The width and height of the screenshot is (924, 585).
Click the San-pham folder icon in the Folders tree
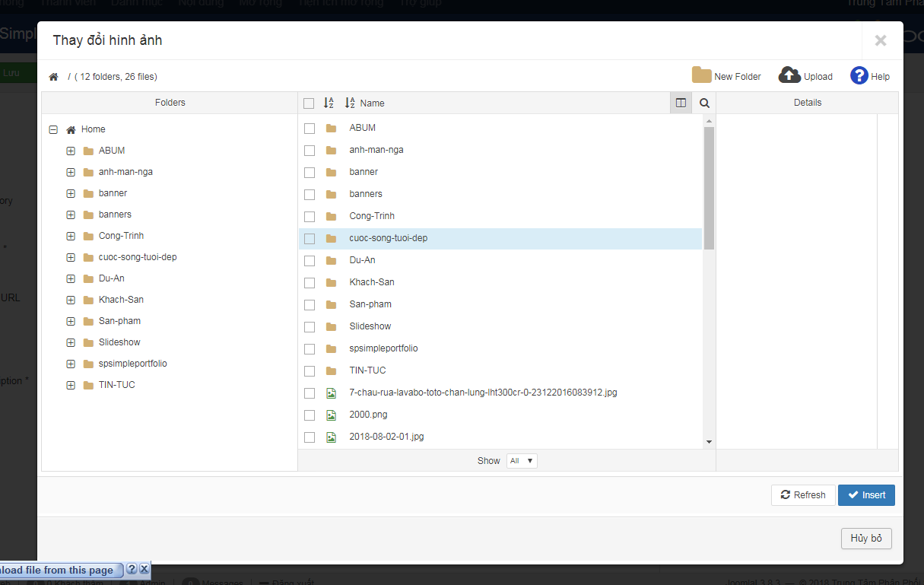[88, 321]
